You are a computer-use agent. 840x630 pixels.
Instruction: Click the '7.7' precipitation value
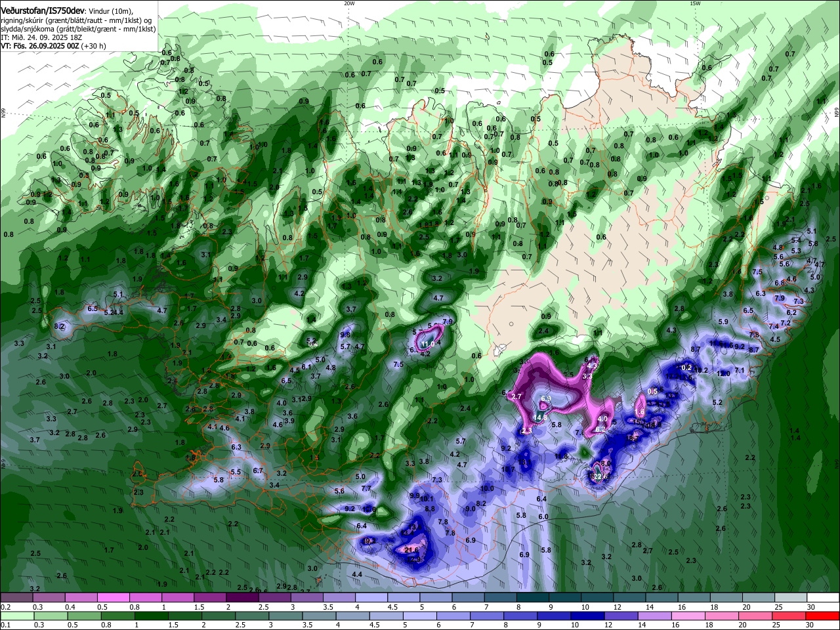366,489
